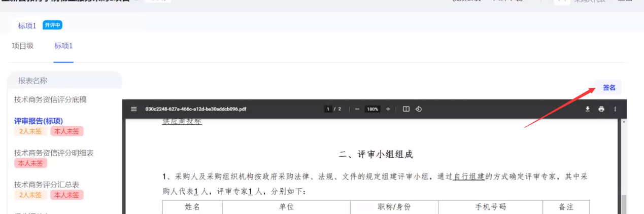Rotate the PDF document counterclockwise
The height and width of the screenshot is (214, 644).
(x=419, y=109)
